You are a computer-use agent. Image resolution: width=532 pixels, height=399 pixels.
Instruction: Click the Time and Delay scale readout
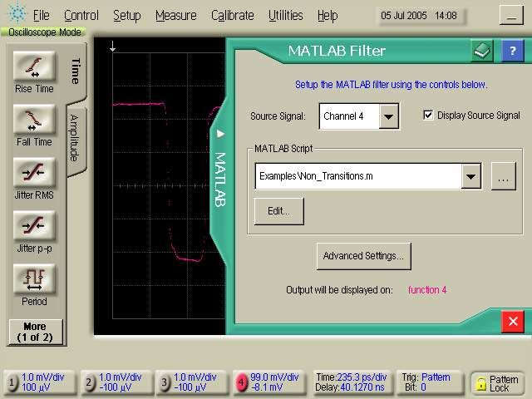(348, 382)
